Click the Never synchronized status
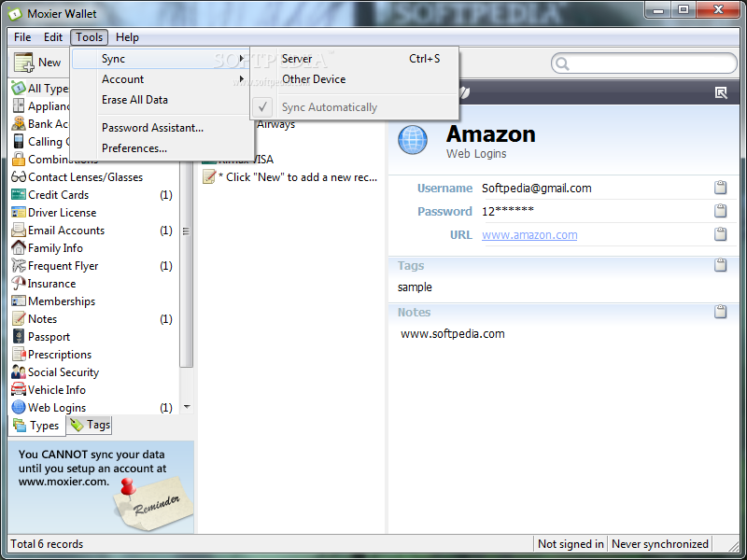The width and height of the screenshot is (747, 560). point(660,544)
